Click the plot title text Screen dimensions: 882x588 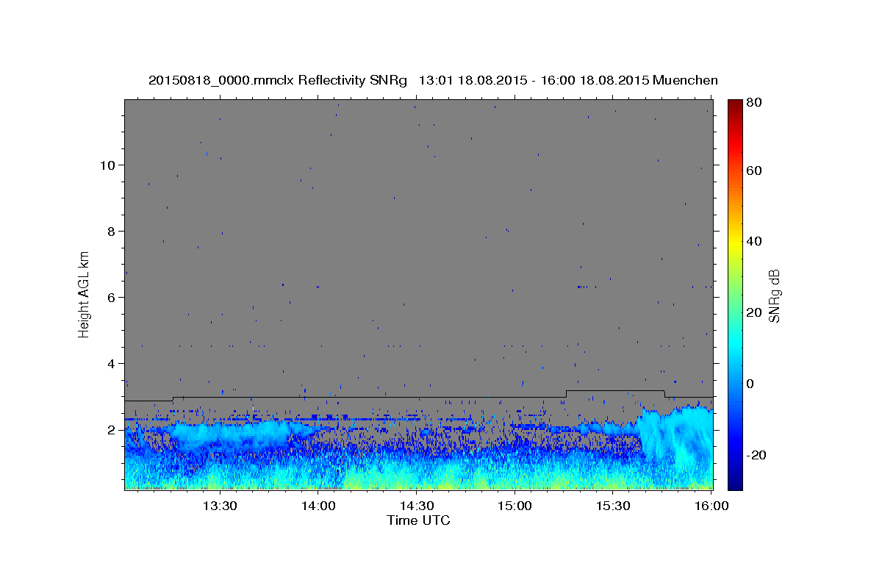click(x=433, y=80)
